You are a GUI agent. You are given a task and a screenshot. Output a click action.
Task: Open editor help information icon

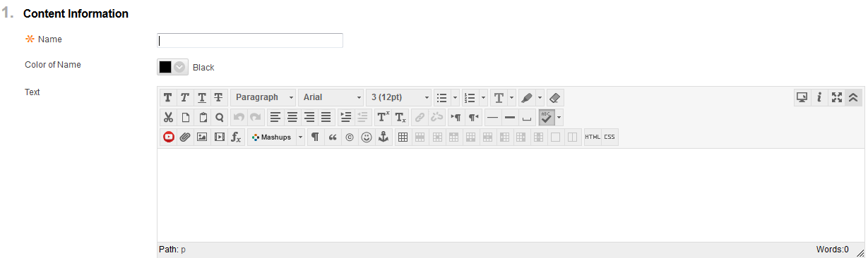point(819,97)
